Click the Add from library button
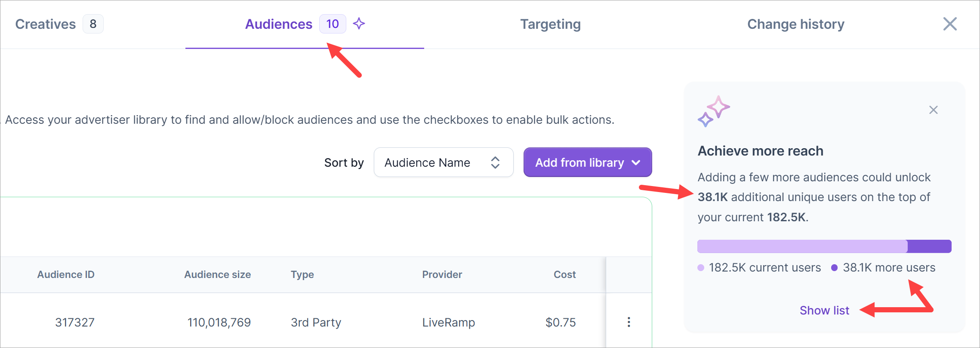Viewport: 980px width, 348px height. [579, 162]
